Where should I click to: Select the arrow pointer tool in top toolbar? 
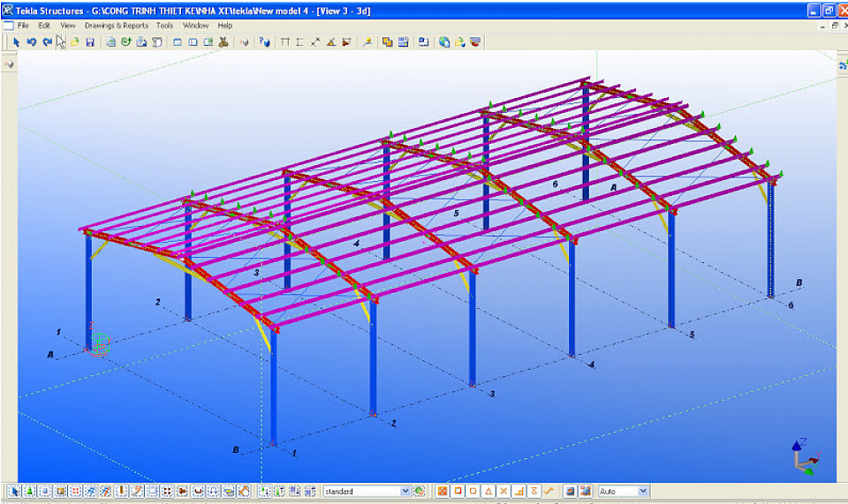[x=16, y=41]
